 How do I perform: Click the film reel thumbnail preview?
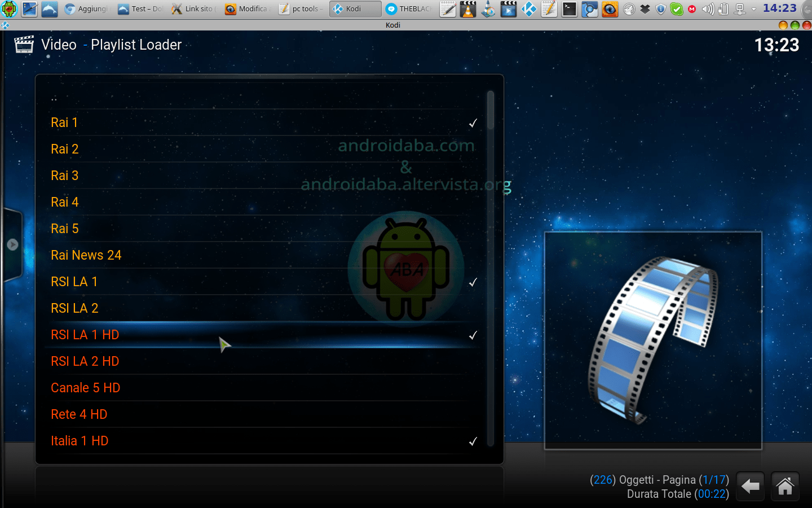(653, 340)
